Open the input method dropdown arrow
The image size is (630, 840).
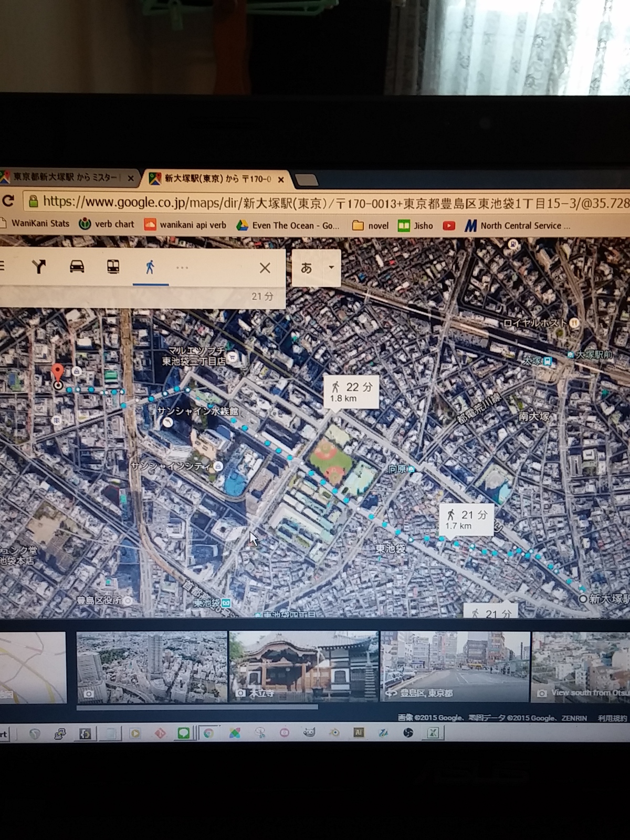(x=331, y=267)
